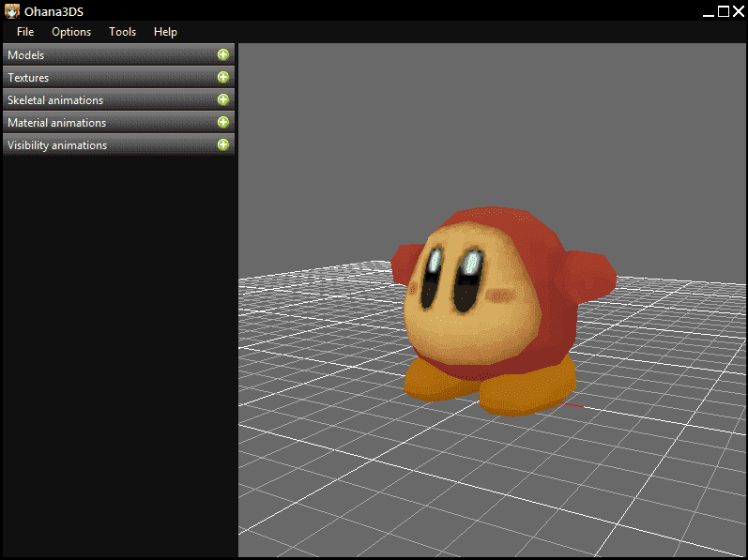This screenshot has height=560, width=748.
Task: Expand Visibility animations with green plus icon
Action: (223, 144)
